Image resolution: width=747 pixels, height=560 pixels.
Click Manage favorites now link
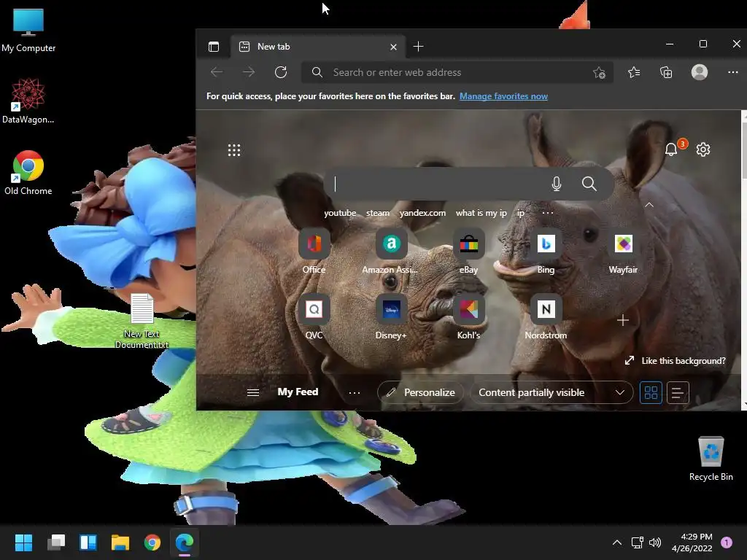[x=503, y=96]
